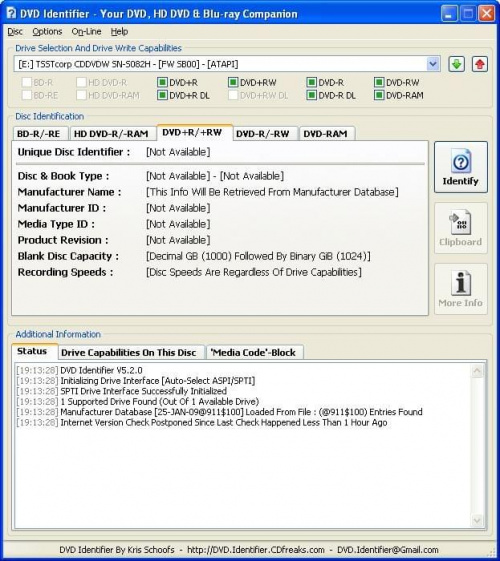Switch to the DVD-RAM disc tab

tap(326, 134)
